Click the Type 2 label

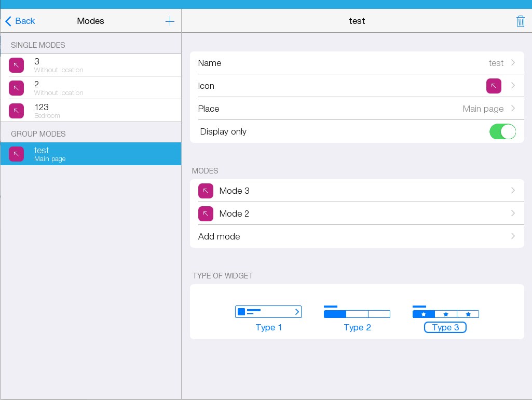357,327
